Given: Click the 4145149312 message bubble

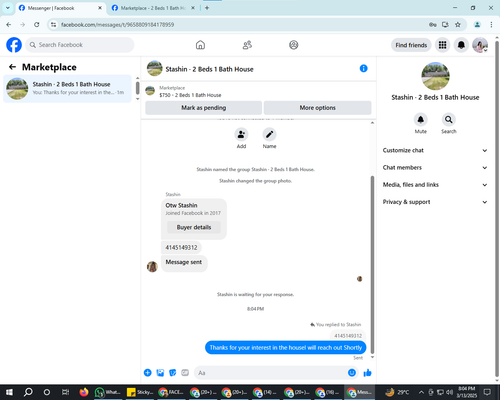Looking at the screenshot, I should tap(181, 247).
